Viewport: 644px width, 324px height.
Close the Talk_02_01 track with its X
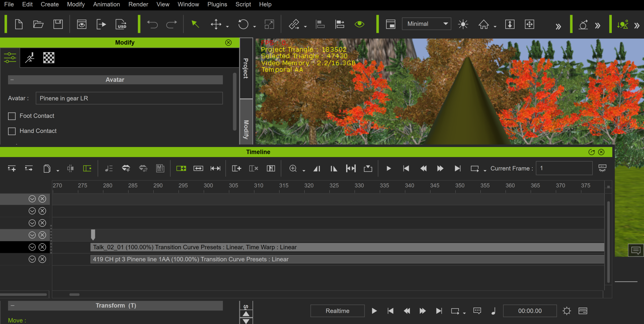point(42,247)
